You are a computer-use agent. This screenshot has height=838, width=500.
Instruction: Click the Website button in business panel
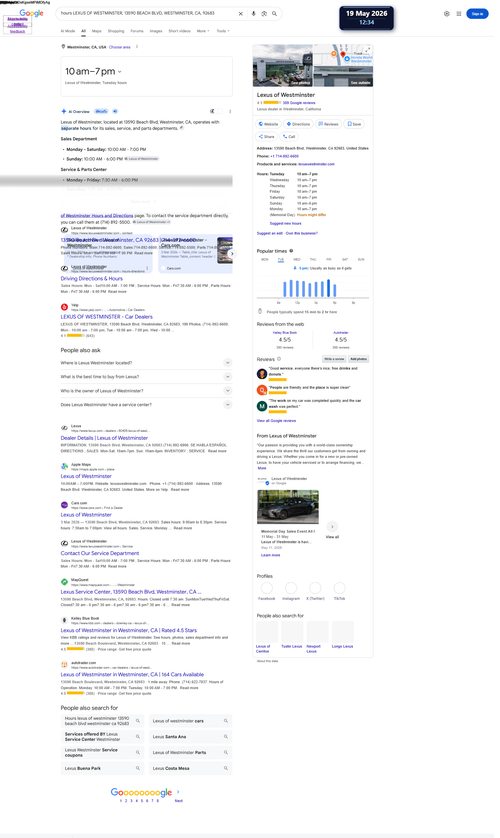(269, 124)
